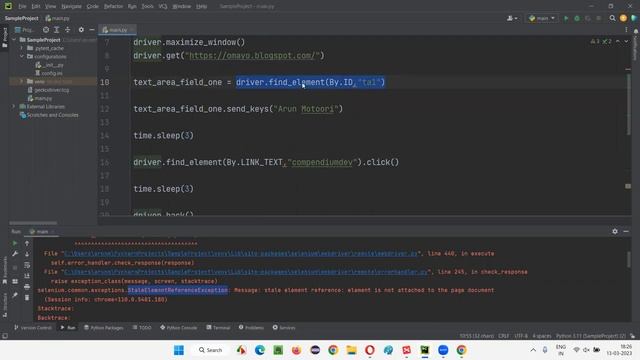Click the scroll Down the Stack Trace arrow

coord(27,254)
